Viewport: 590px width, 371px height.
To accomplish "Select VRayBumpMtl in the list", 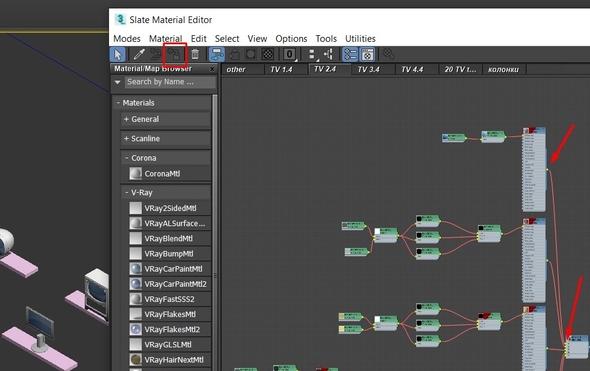I will pyautogui.click(x=169, y=254).
